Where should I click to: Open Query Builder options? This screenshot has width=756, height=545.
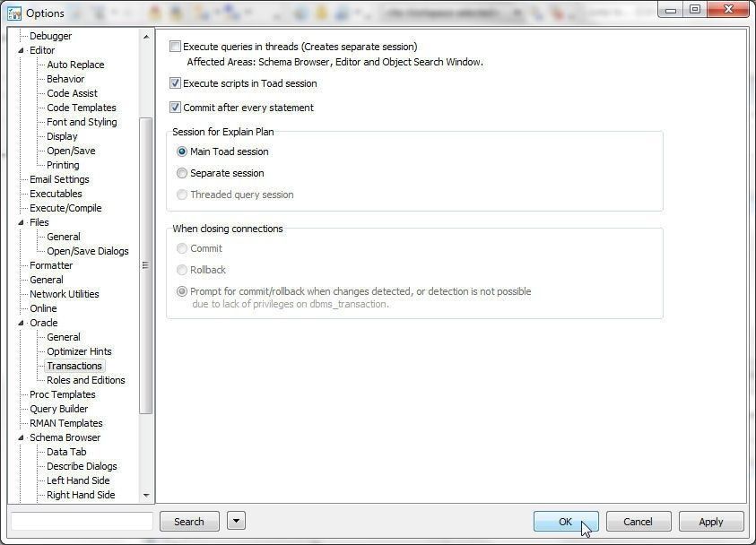click(x=59, y=409)
